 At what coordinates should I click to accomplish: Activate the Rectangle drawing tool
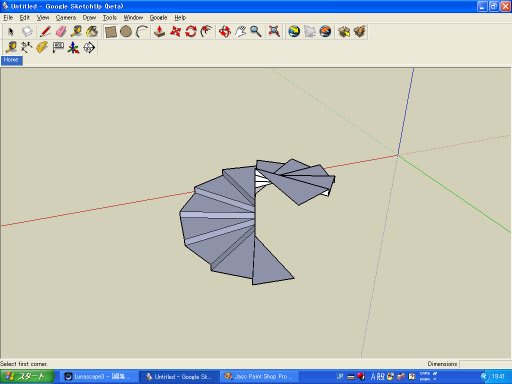coord(111,32)
